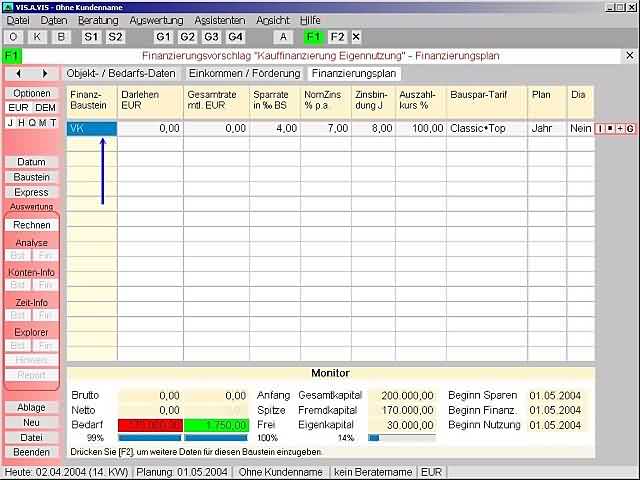Click the Plan cell showing Jahr
640x480 pixels.
pyautogui.click(x=547, y=129)
